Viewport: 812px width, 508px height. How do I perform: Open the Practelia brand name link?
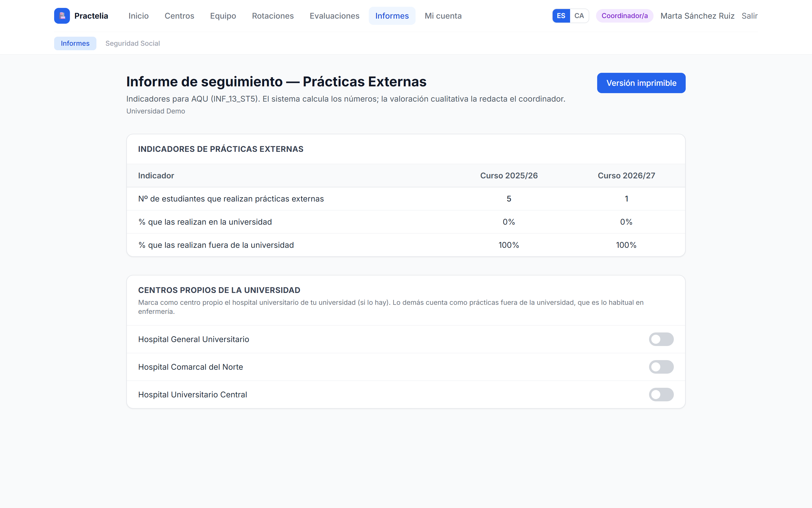point(91,16)
